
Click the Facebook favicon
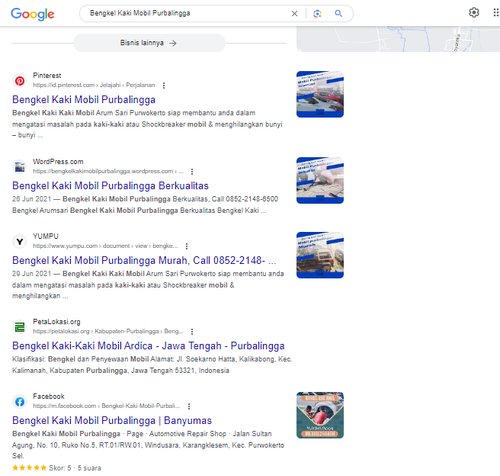coord(20,402)
